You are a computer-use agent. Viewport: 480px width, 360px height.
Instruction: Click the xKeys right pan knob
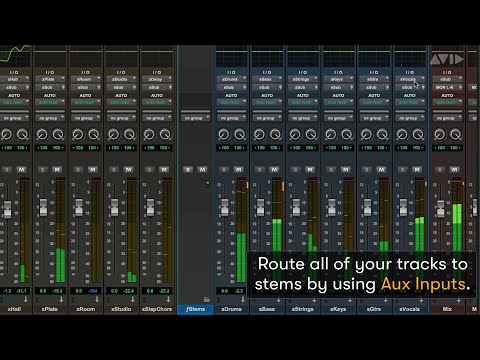347,134
